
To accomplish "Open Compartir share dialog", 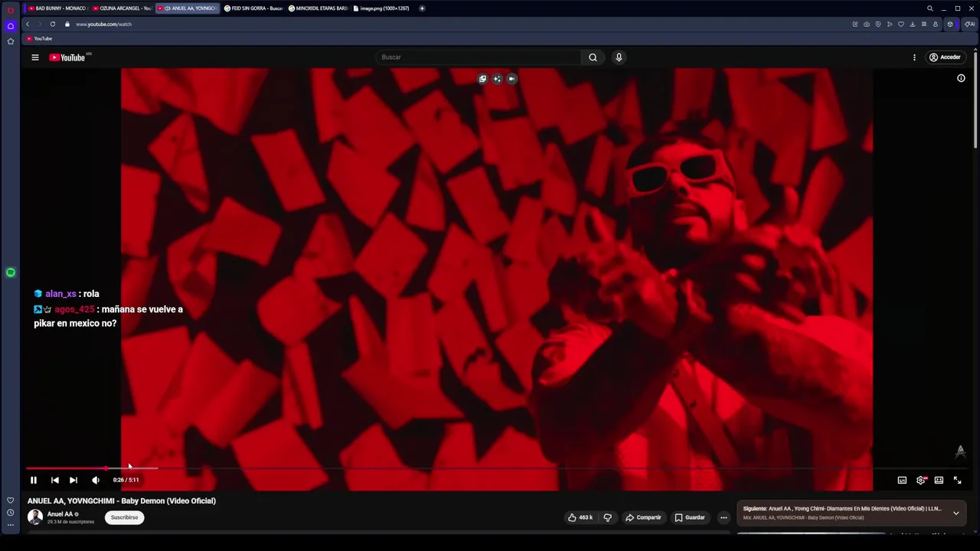I will (x=643, y=517).
